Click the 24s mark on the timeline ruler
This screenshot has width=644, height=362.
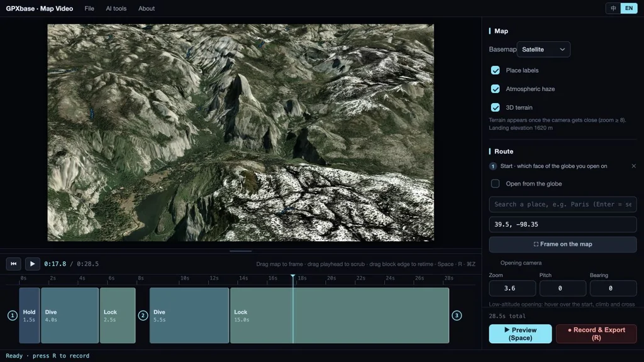click(390, 278)
